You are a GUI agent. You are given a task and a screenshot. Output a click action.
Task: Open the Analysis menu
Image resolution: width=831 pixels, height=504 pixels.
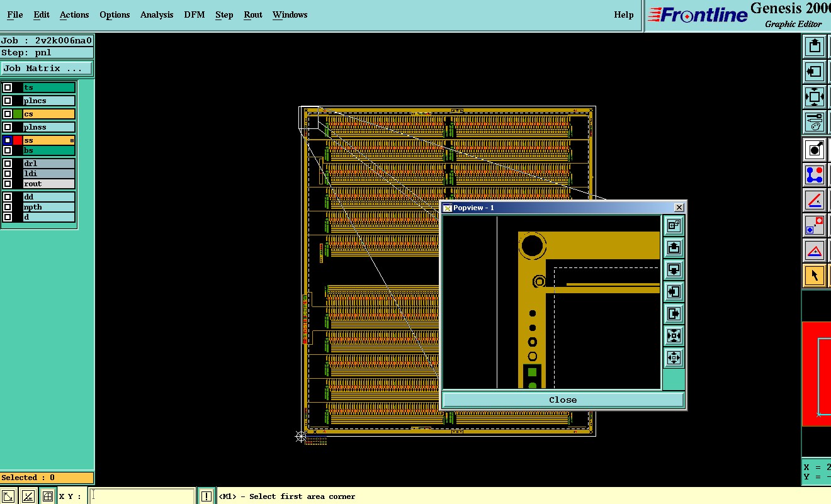tap(157, 14)
